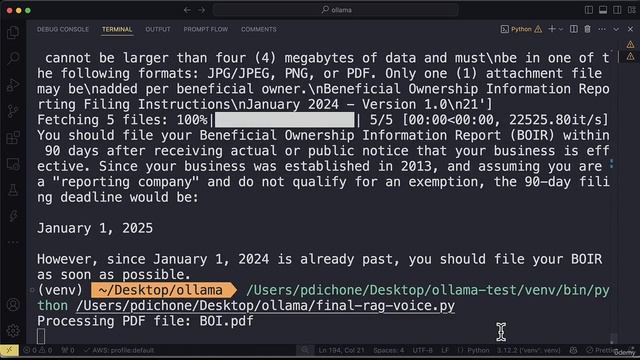The width and height of the screenshot is (640, 360).
Task: Click the ollama command center search box
Action: click(x=336, y=10)
